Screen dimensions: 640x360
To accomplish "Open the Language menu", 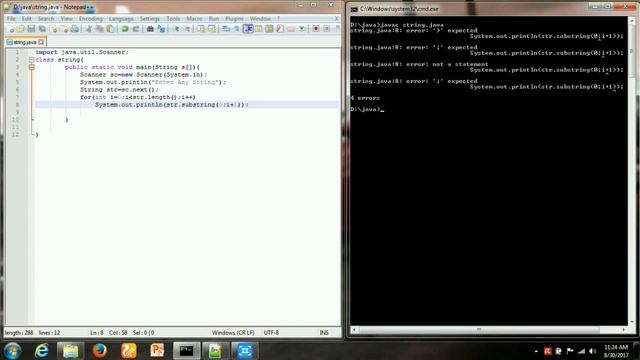I will tap(121, 19).
